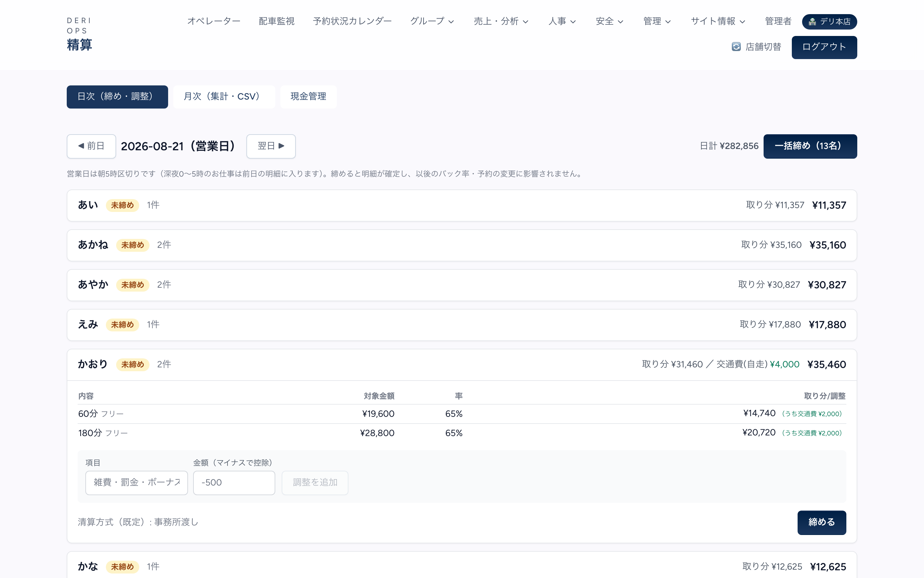Click 管理者 label in header
This screenshot has width=924, height=578.
(778, 22)
